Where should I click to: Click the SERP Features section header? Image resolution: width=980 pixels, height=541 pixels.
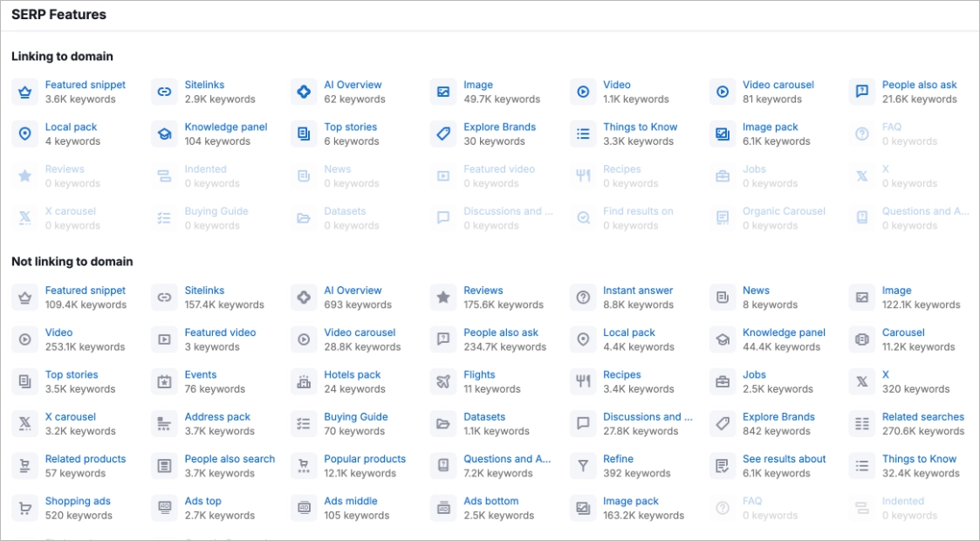[x=58, y=14]
